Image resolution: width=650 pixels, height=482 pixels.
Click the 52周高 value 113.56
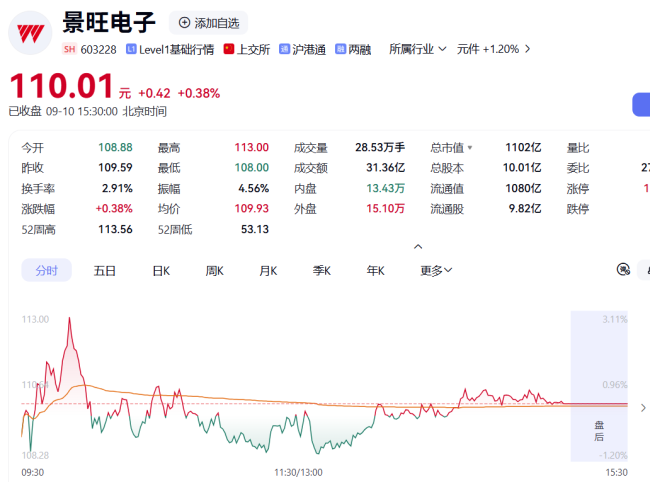[x=115, y=229]
